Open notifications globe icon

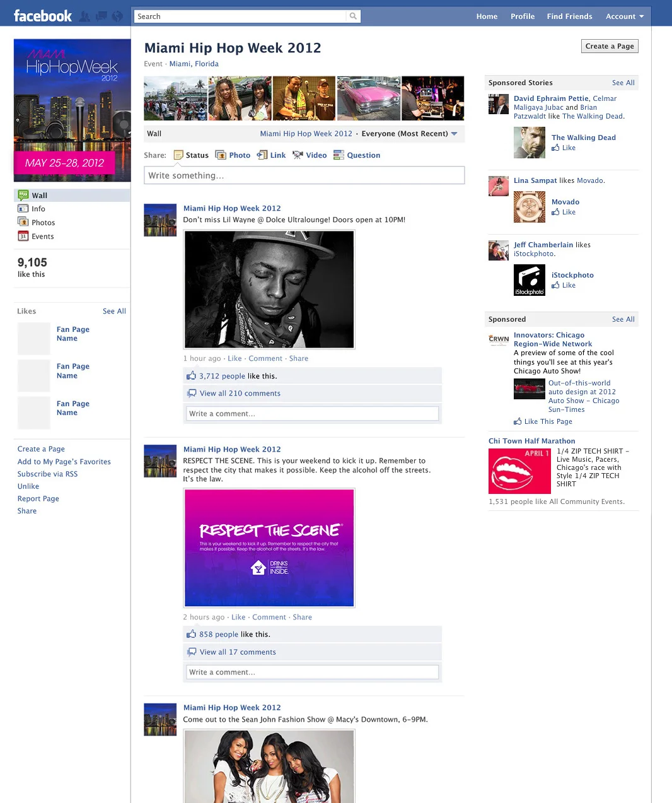(x=117, y=16)
